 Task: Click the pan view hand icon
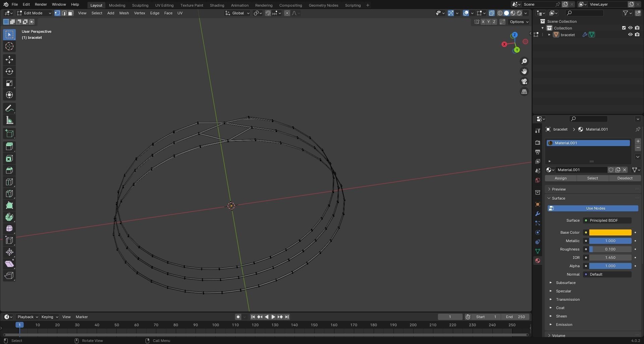524,71
